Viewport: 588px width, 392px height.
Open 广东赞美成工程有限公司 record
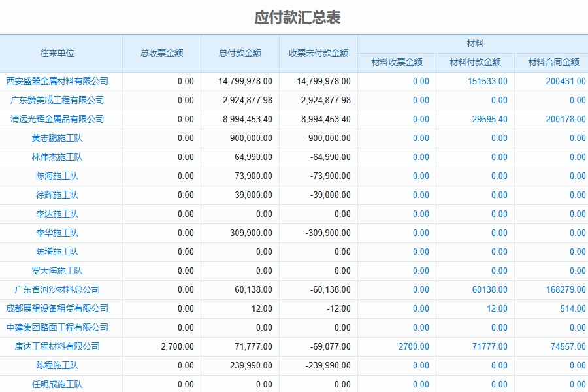point(61,100)
